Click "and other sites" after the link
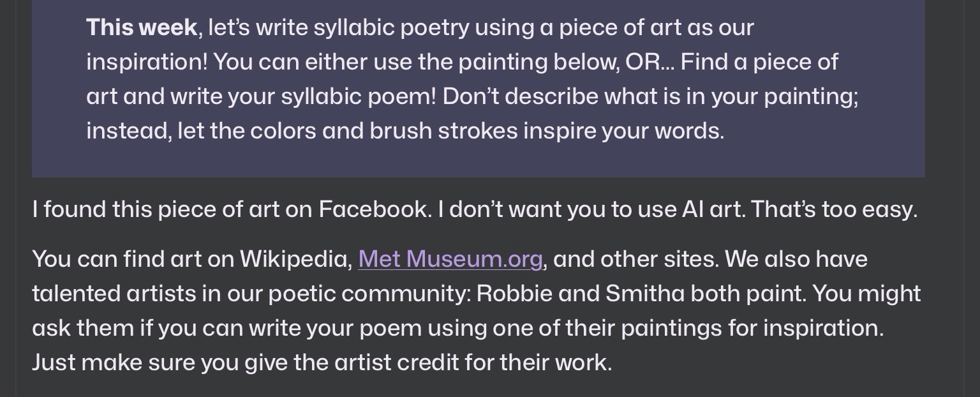Image resolution: width=980 pixels, height=397 pixels. (635, 259)
